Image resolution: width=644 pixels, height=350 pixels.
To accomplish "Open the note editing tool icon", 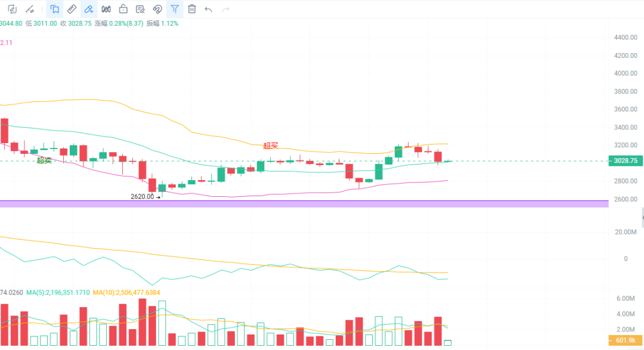I will 140,9.
